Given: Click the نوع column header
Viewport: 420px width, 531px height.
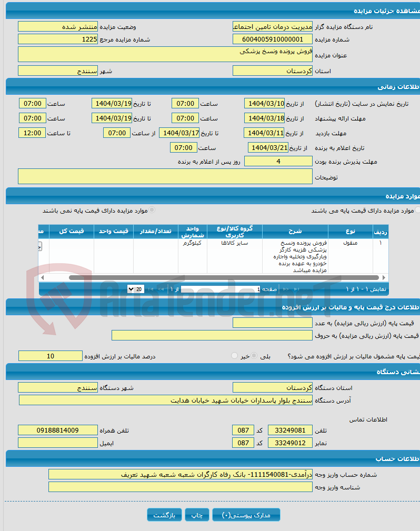Looking at the screenshot, I should [350, 232].
